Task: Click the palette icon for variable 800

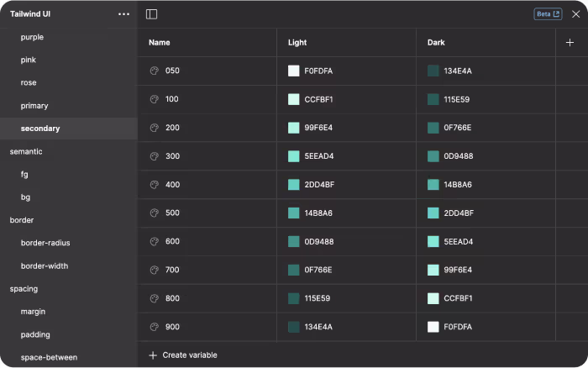Action: pyautogui.click(x=154, y=298)
